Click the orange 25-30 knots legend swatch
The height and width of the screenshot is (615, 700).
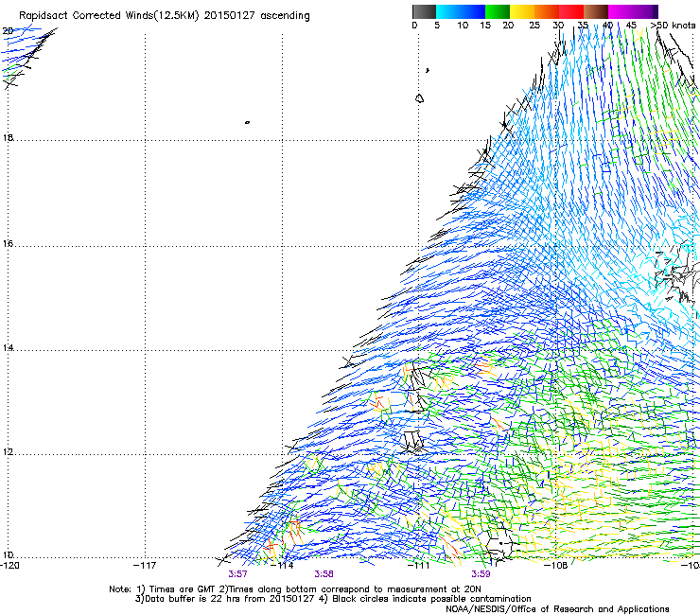coord(547,11)
